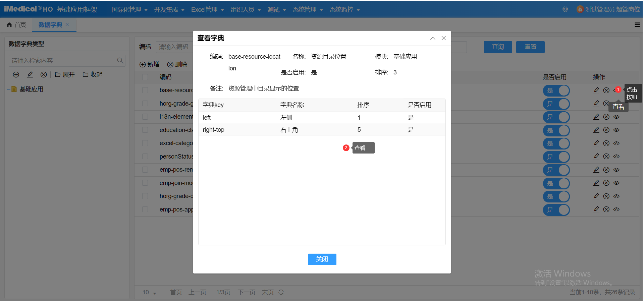Edit the base-resource row
The height and width of the screenshot is (301, 644).
point(596,90)
